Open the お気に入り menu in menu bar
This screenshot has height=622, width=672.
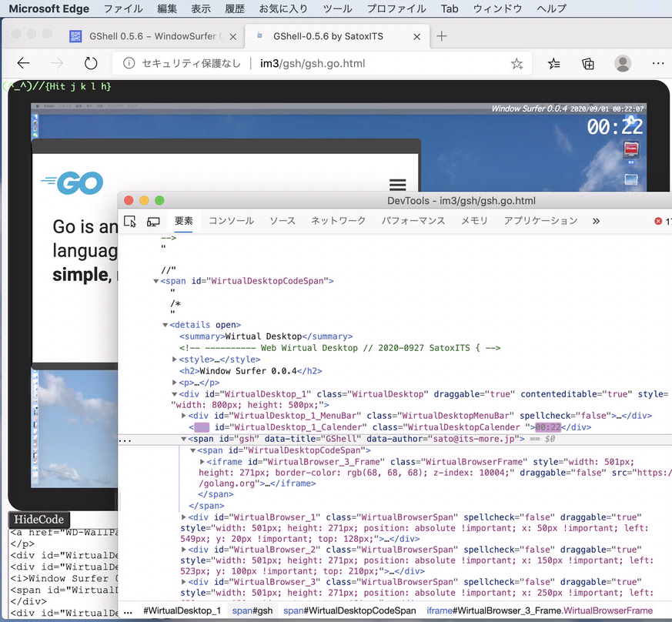(283, 9)
